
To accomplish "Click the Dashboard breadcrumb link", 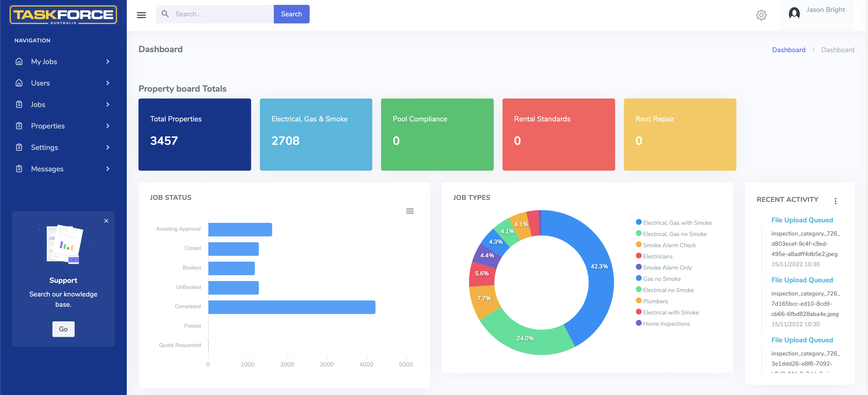I will tap(789, 50).
